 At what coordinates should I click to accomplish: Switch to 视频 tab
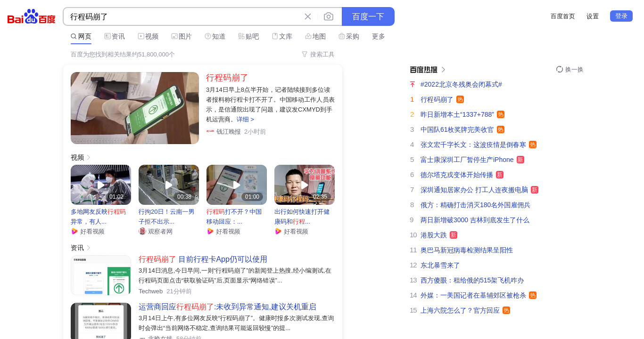(148, 36)
